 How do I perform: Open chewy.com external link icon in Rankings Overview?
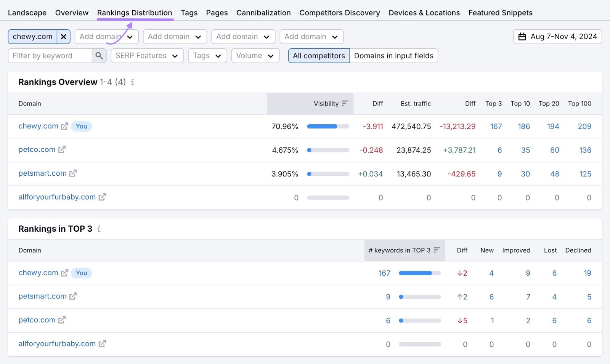coord(64,126)
